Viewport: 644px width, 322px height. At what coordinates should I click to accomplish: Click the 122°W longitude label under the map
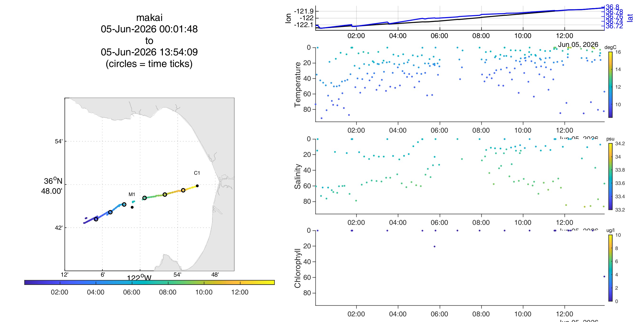pos(139,278)
